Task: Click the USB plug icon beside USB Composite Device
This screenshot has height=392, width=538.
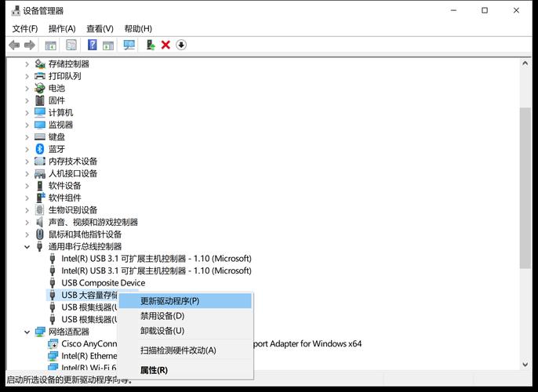Action: pos(53,282)
